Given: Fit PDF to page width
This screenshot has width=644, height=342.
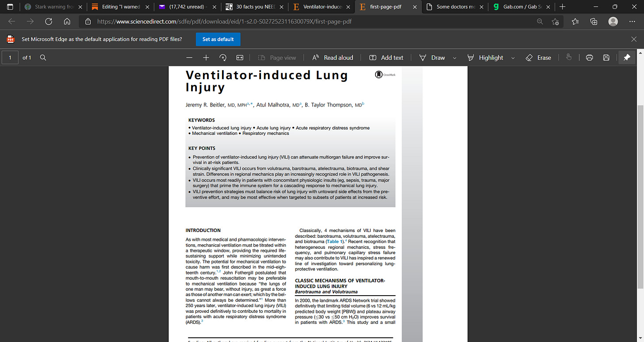Looking at the screenshot, I should (x=240, y=57).
